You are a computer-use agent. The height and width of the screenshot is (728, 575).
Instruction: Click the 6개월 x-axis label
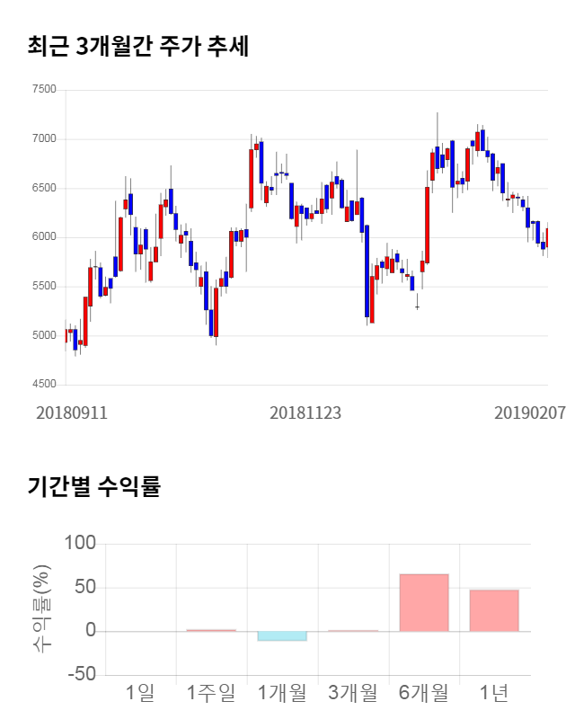click(x=423, y=693)
